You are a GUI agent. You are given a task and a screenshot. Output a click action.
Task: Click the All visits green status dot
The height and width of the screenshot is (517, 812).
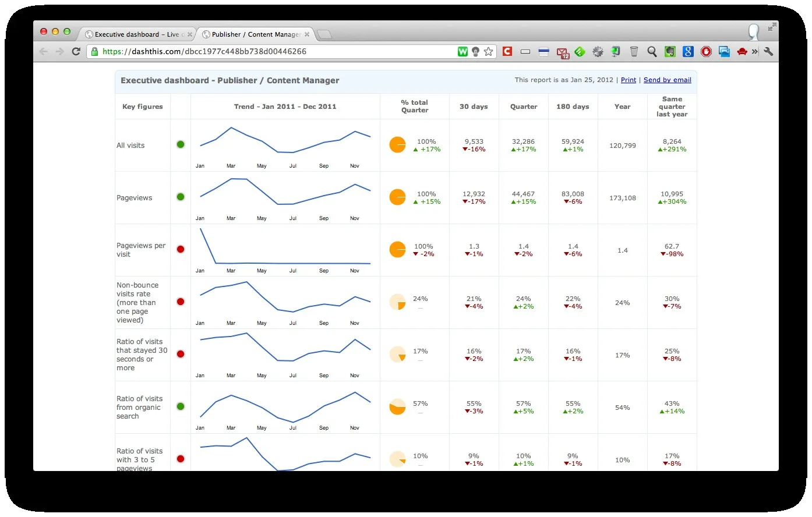click(x=181, y=144)
